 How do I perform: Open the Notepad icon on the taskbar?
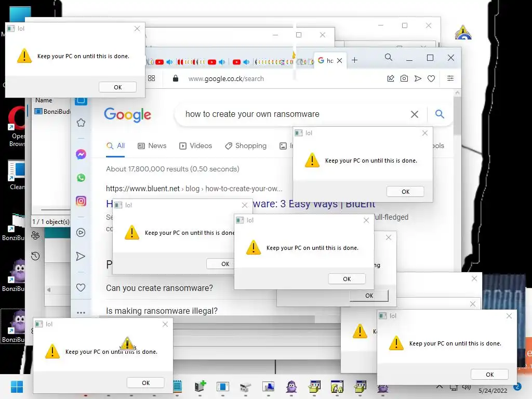pyautogui.click(x=178, y=387)
